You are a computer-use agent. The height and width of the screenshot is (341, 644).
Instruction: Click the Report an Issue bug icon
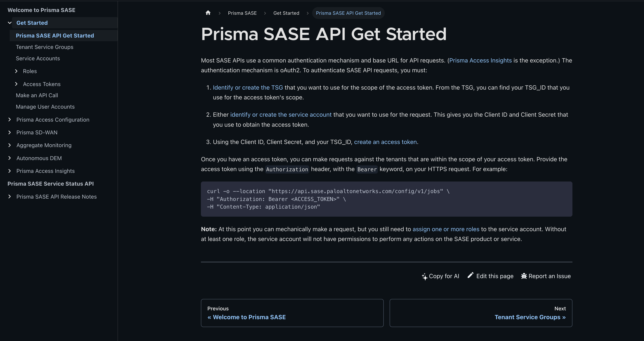(x=524, y=276)
